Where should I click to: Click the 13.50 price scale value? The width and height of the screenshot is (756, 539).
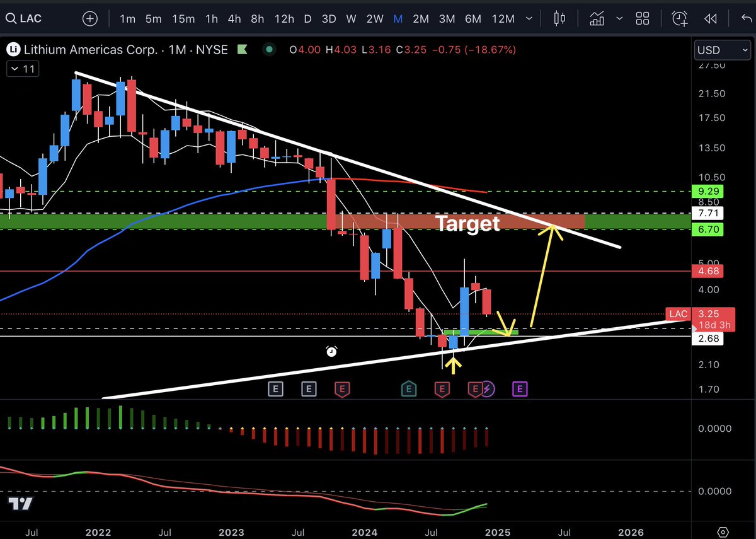712,148
